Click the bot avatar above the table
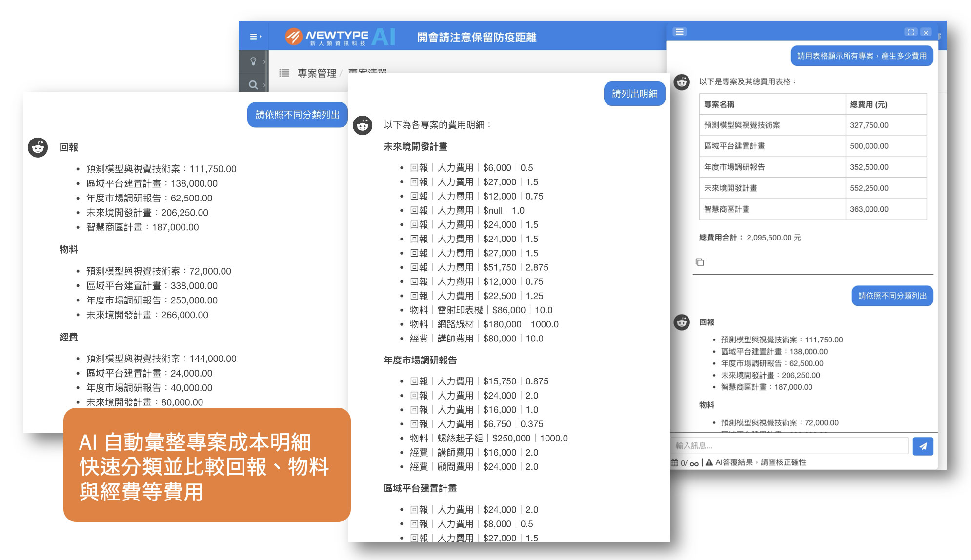971x560 pixels. pos(682,82)
